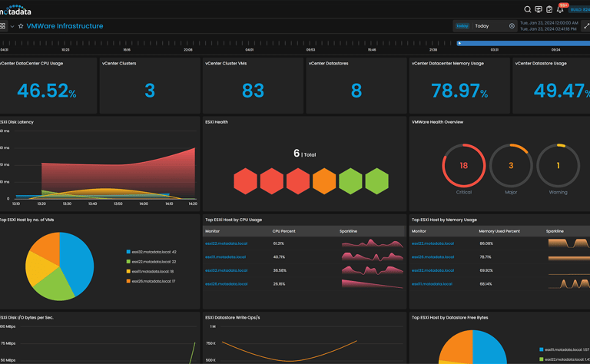Open esxi26.motadata.local in Memory Usage table
Viewport: 590px width, 364px height.
(433, 257)
